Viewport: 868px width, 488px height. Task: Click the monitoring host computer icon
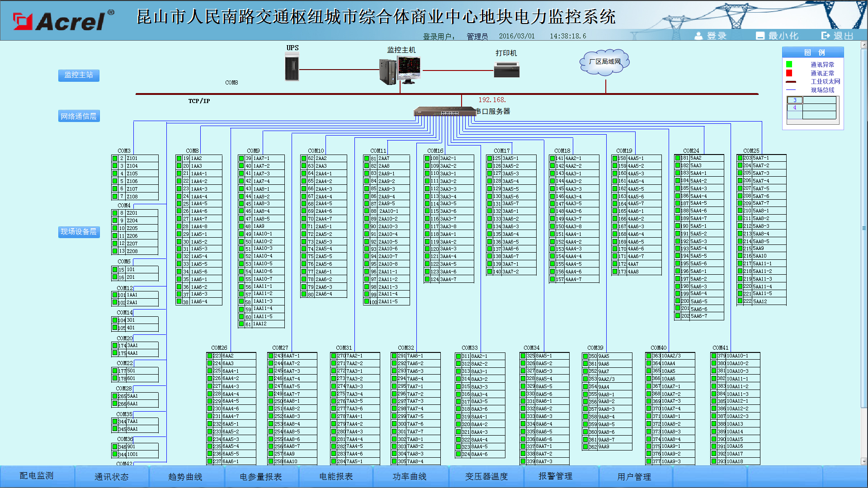tap(400, 70)
